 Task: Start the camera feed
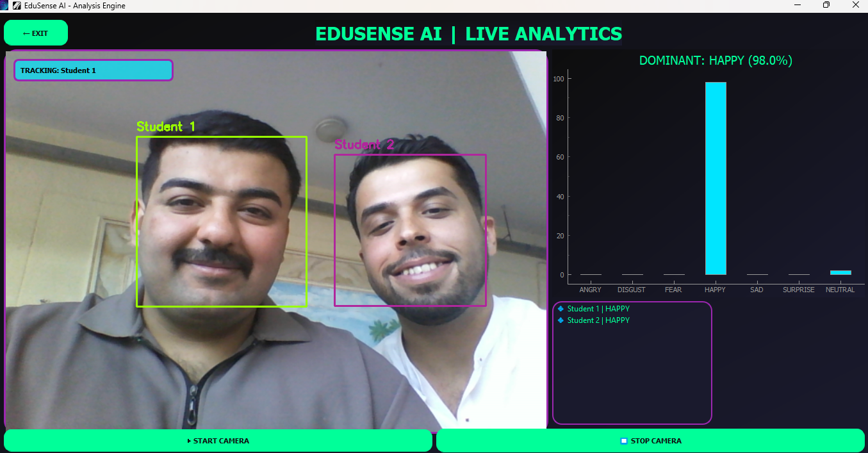point(218,441)
